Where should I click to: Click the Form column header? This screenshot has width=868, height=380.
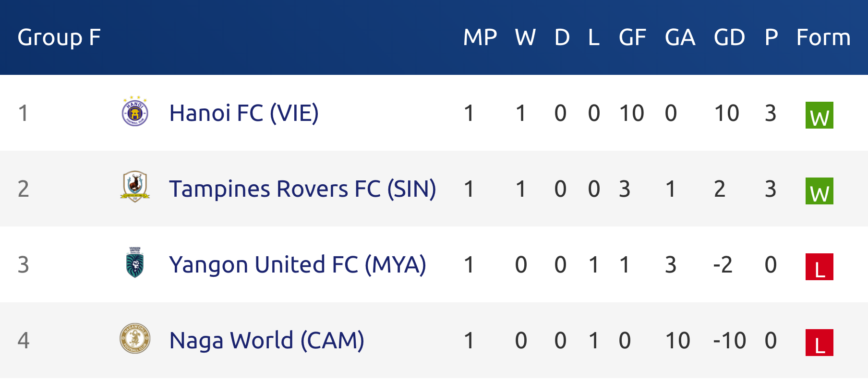click(x=823, y=37)
